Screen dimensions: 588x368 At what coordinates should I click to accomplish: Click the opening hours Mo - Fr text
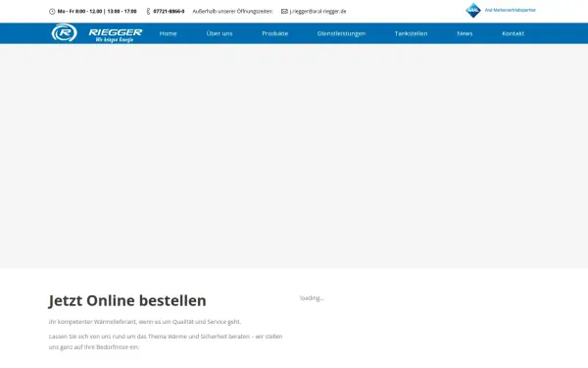click(97, 11)
